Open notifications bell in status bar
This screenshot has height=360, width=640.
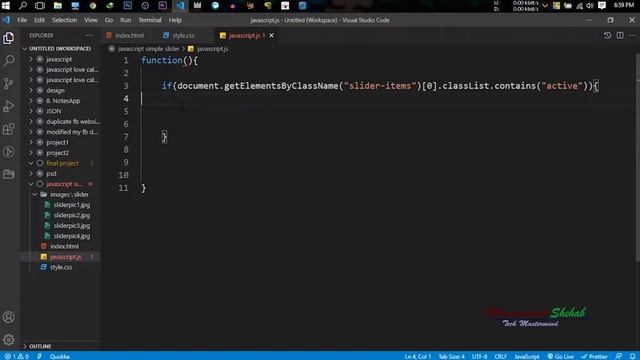coord(632,356)
